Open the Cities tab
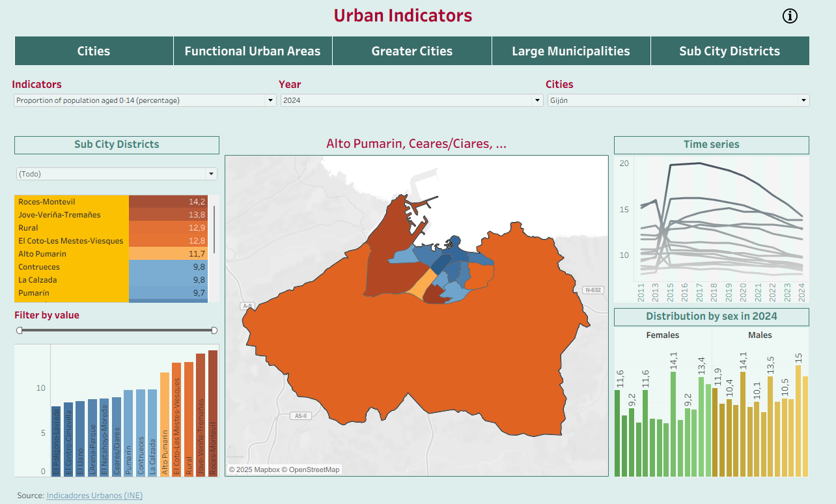This screenshot has width=836, height=504. pyautogui.click(x=94, y=51)
